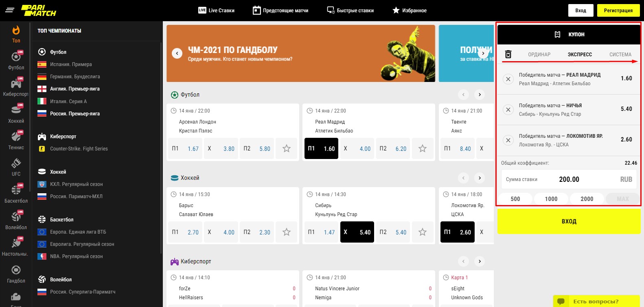The width and height of the screenshot is (644, 307).
Task: Click the Сумма ставки input field
Action: point(569,179)
